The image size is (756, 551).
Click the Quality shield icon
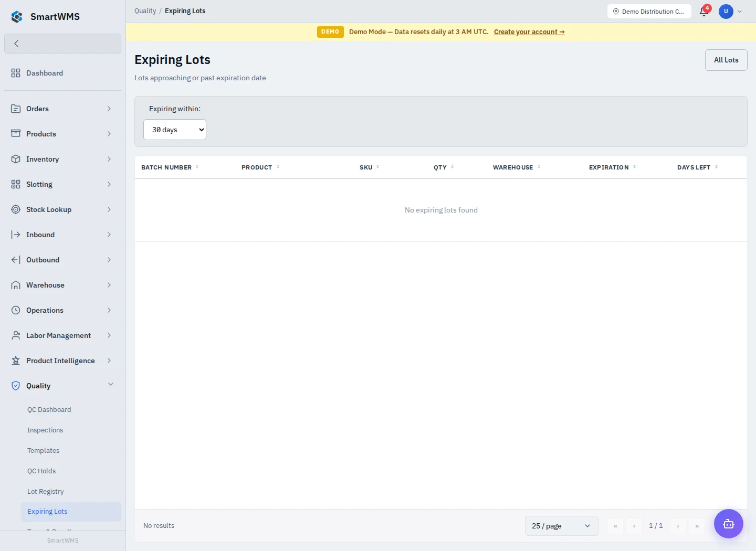16,386
